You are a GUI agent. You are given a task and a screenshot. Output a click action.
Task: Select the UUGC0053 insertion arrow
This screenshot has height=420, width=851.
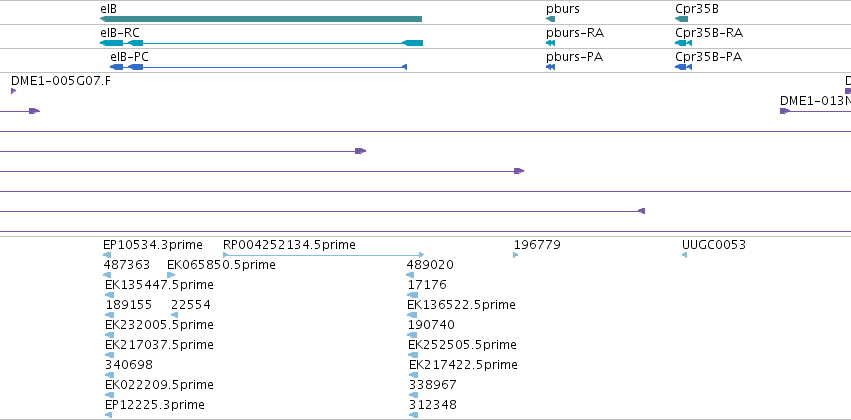pos(684,254)
